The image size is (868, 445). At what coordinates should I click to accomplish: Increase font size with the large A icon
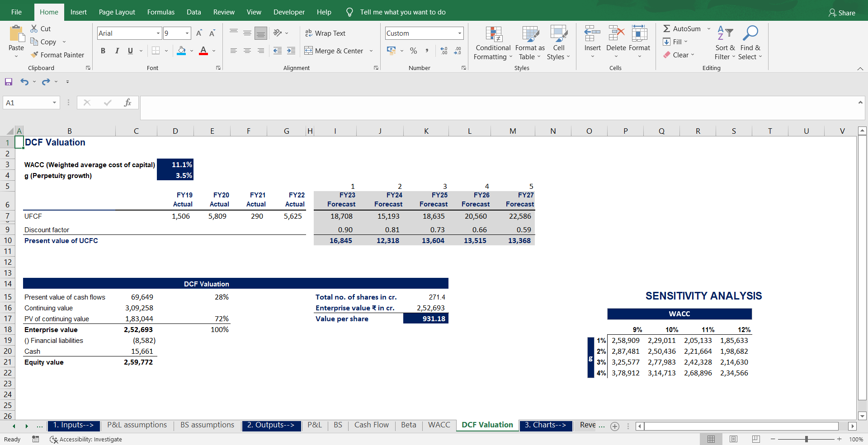199,33
